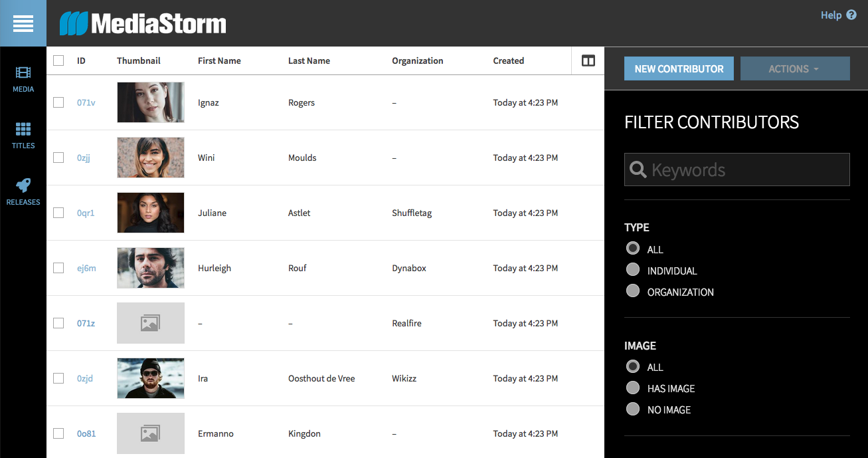Open contributor ID 0qr1 link
Screen dimensions: 868x458
click(x=86, y=213)
